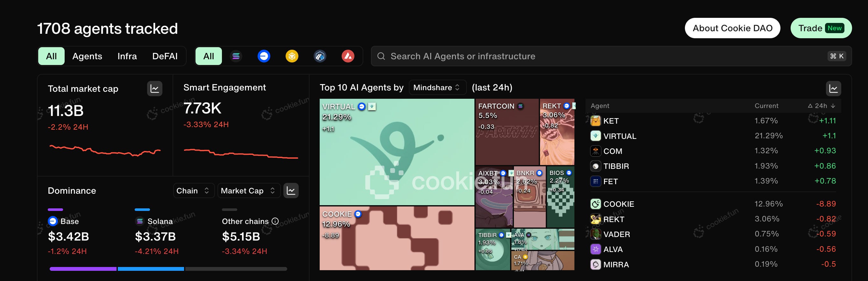Filter by the BNB chain icon

tap(292, 56)
